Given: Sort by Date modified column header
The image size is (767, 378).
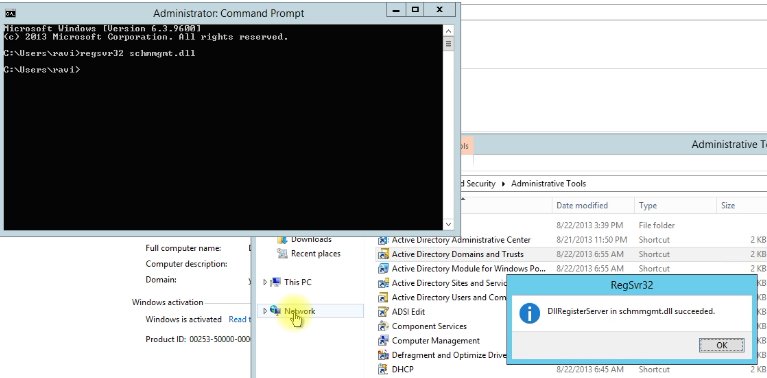Looking at the screenshot, I should coord(582,205).
